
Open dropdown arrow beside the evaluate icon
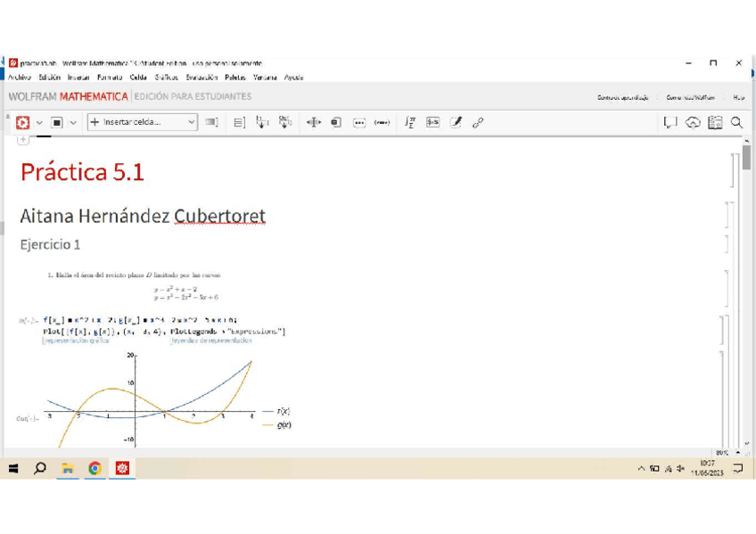39,123
